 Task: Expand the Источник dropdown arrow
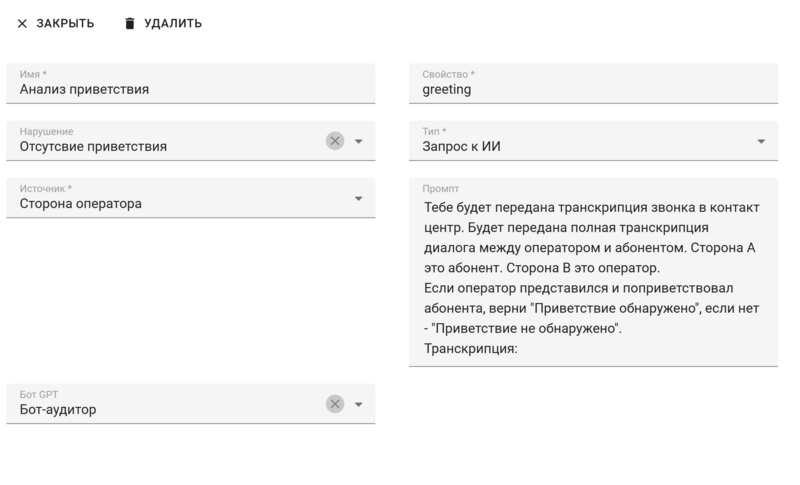point(359,198)
